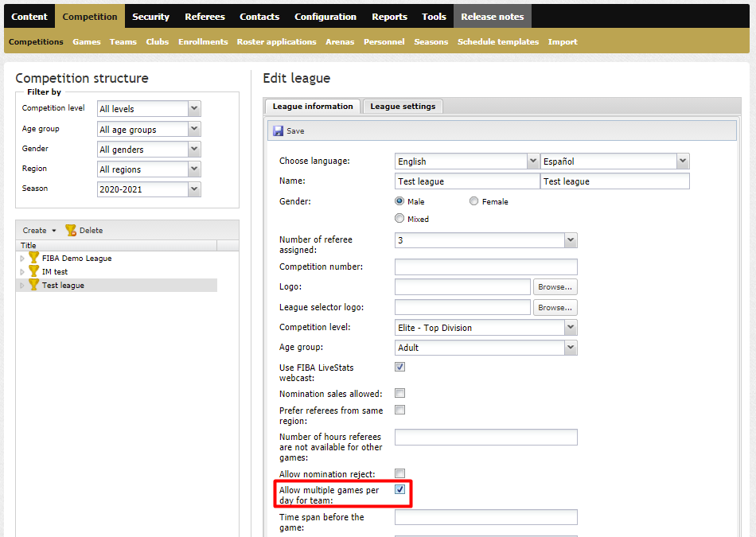Image resolution: width=756 pixels, height=537 pixels.
Task: Click the Competition number input field
Action: [x=486, y=267]
